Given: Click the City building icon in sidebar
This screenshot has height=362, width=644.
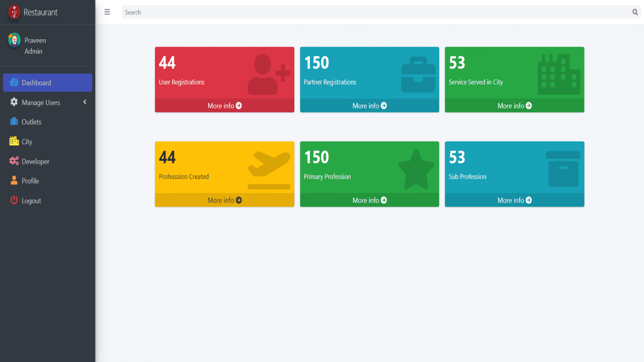Looking at the screenshot, I should pyautogui.click(x=14, y=141).
